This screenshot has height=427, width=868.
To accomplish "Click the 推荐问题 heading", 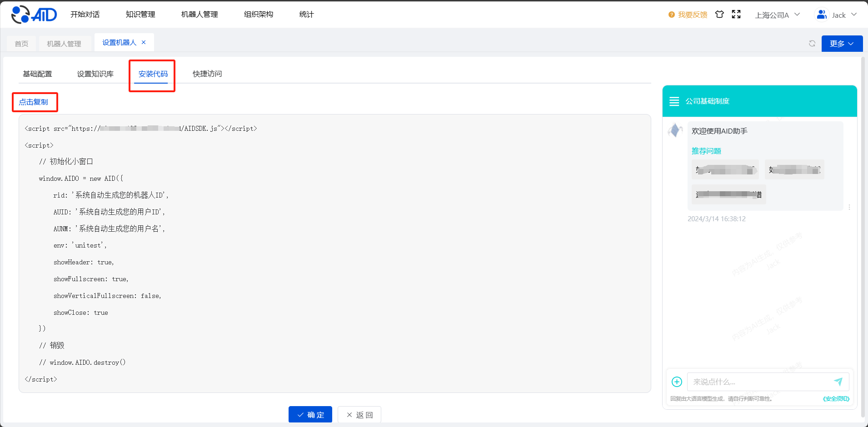I will point(706,151).
